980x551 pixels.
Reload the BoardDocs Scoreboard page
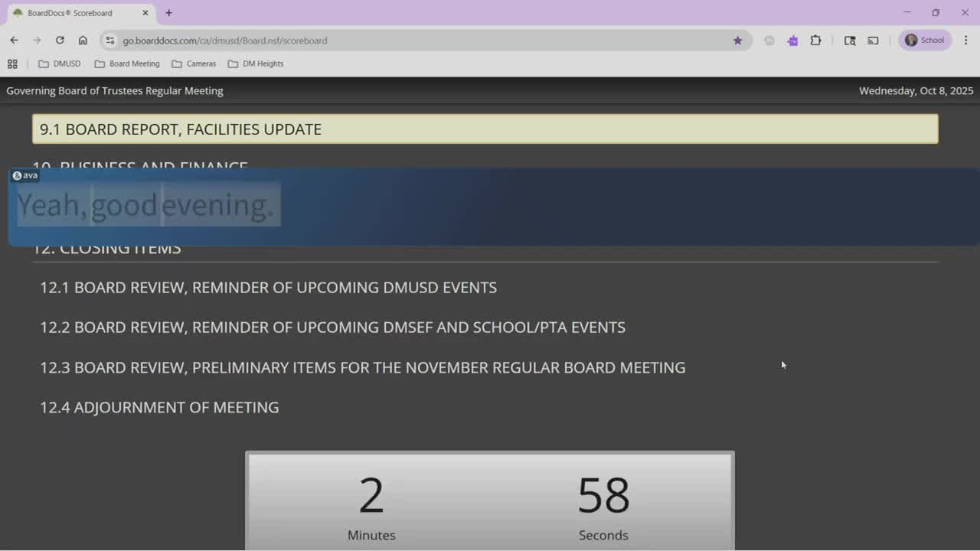point(60,41)
